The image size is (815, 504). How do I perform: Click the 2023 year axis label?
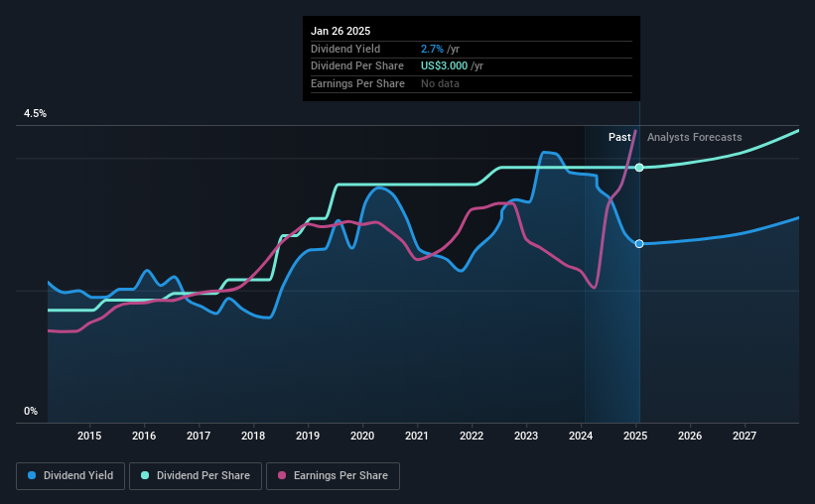pos(526,436)
